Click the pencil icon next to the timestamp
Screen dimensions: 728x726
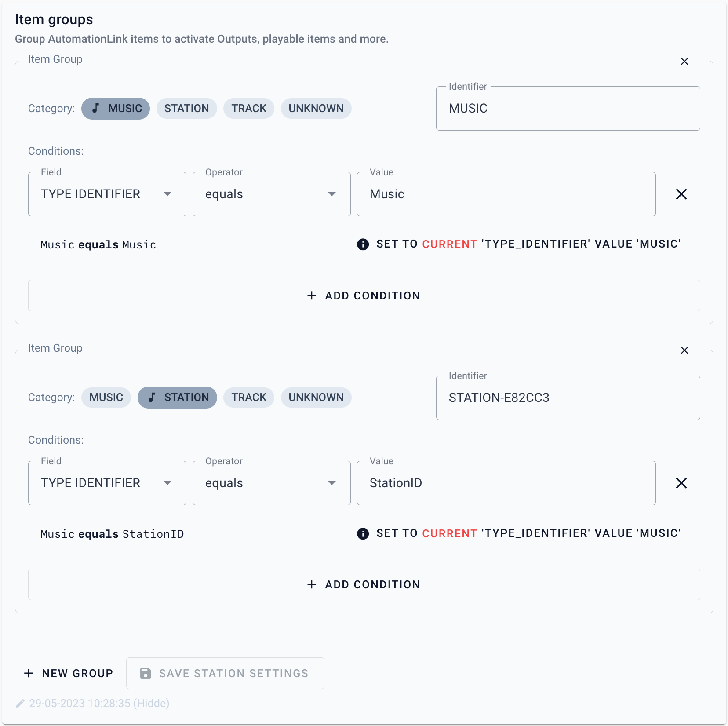(20, 704)
